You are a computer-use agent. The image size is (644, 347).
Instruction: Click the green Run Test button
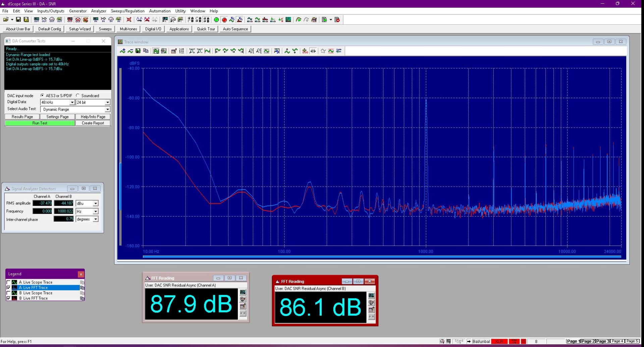coord(40,123)
